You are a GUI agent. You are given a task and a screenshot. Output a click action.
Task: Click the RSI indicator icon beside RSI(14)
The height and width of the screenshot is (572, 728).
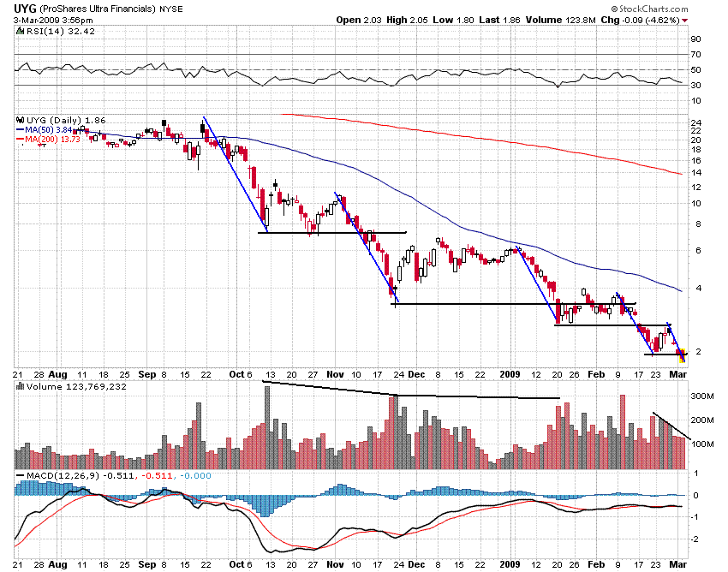click(x=20, y=31)
